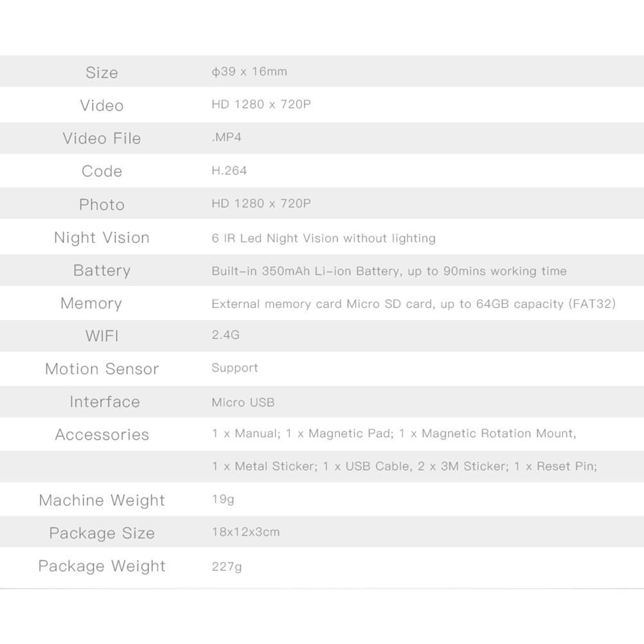Select the Metal Sticker accessories line
This screenshot has width=644, height=644.
(404, 467)
